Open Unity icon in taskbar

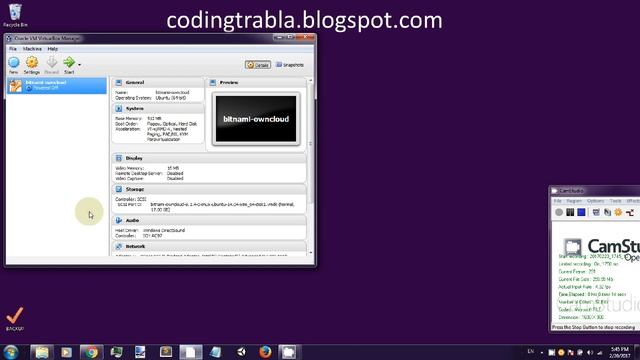(242, 352)
